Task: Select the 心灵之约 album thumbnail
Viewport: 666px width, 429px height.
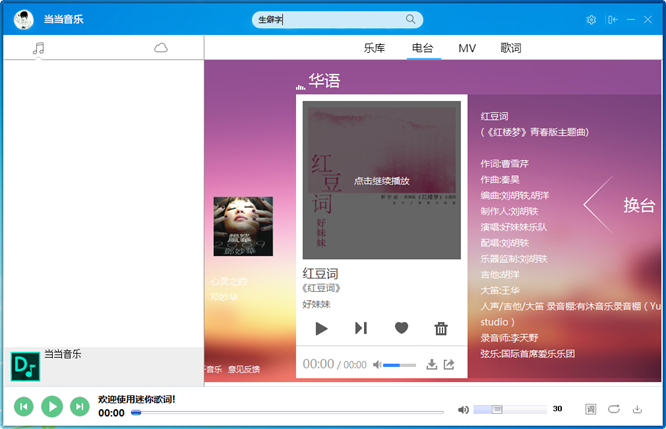Action: tap(243, 226)
